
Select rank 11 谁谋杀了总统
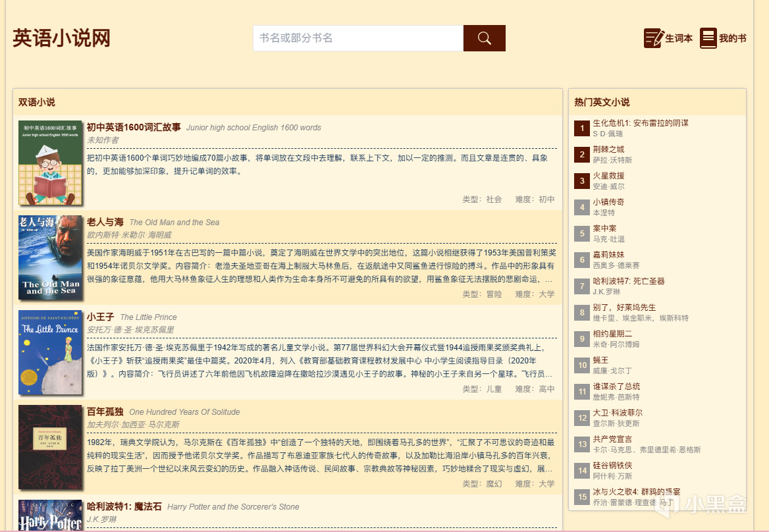coord(616,386)
